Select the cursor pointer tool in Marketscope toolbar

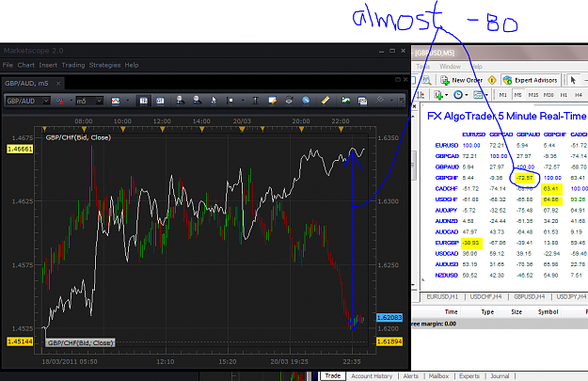pyautogui.click(x=214, y=100)
